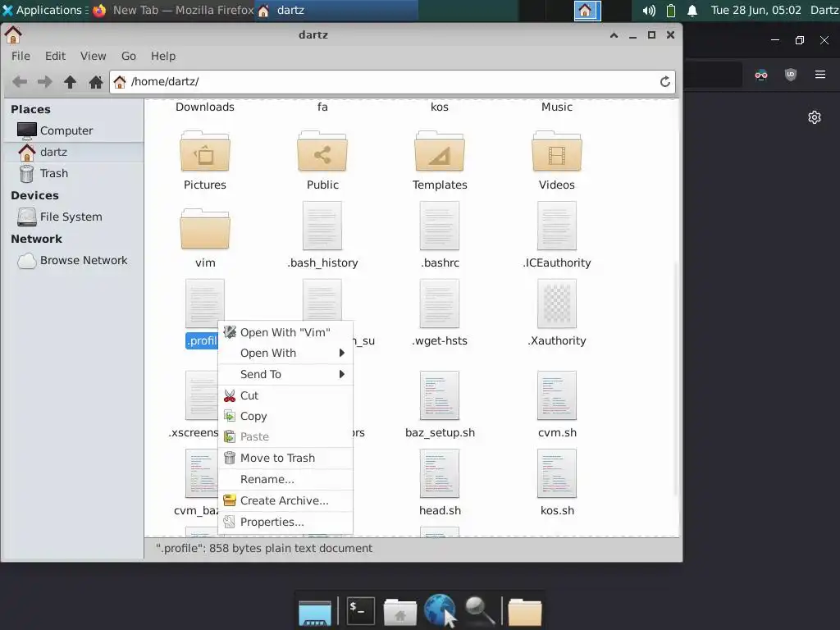This screenshot has width=840, height=630.
Task: Open Firefox hamburger menu
Action: (819, 75)
